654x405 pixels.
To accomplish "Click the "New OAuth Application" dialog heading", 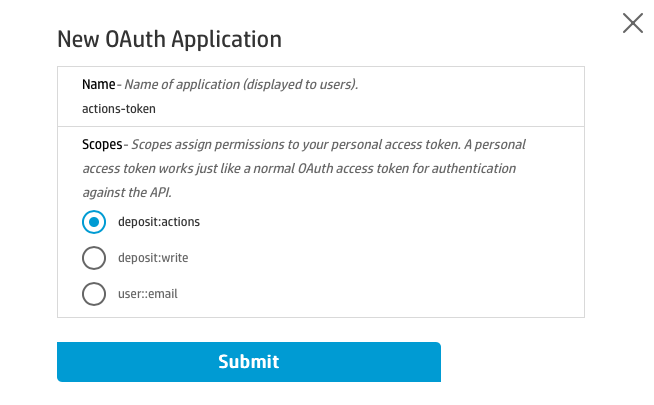I will [169, 40].
